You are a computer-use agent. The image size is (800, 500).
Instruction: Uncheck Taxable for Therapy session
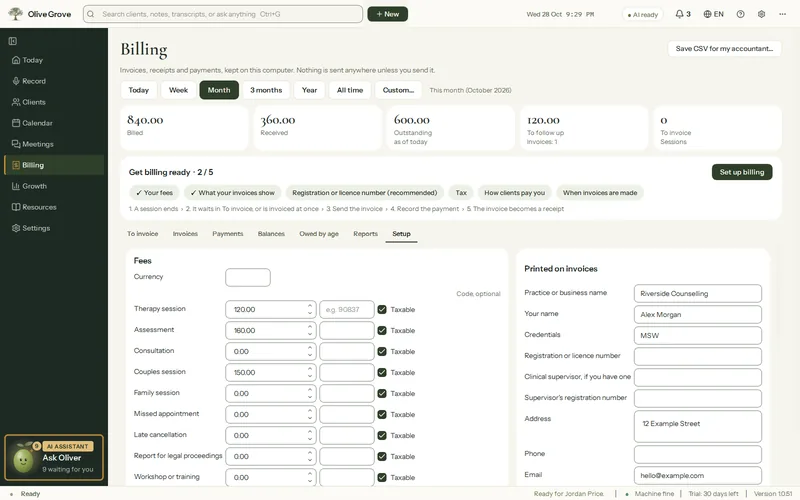(382, 309)
